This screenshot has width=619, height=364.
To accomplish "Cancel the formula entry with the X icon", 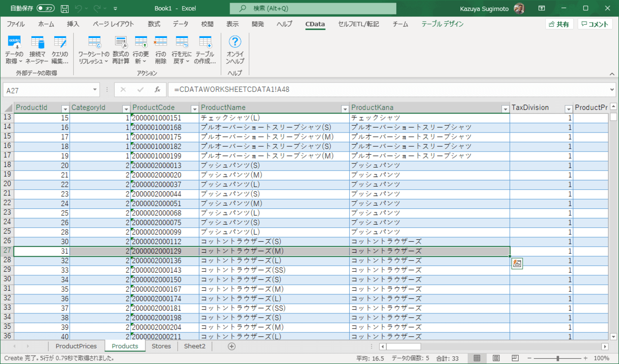I will (123, 89).
